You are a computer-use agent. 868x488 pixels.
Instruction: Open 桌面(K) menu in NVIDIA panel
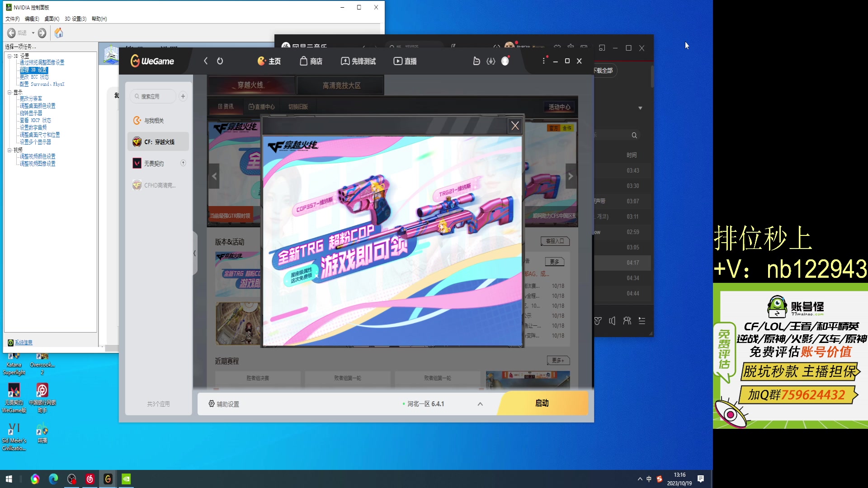pyautogui.click(x=52, y=19)
